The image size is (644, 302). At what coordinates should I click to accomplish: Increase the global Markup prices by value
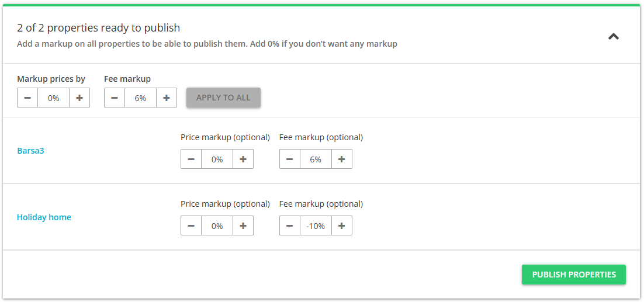pos(79,98)
